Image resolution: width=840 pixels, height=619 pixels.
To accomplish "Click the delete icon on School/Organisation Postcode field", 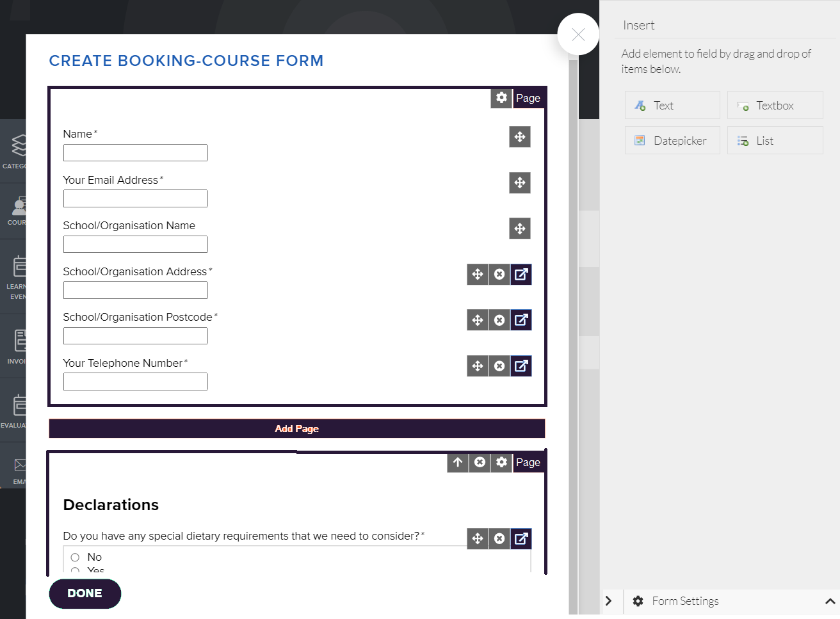I will pos(499,320).
